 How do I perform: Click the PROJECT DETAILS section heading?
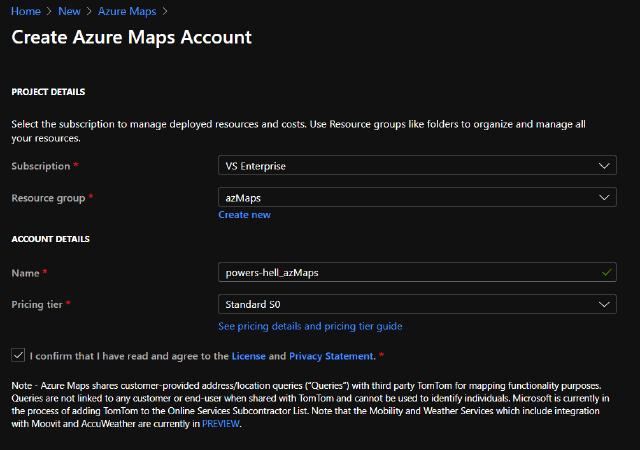tap(48, 92)
